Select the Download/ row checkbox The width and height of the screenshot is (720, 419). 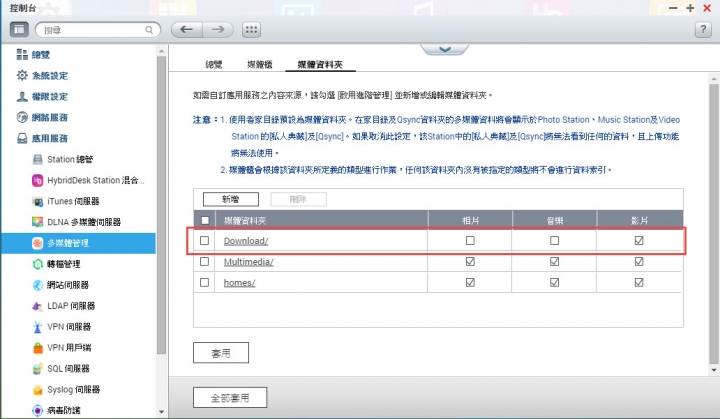pos(204,240)
